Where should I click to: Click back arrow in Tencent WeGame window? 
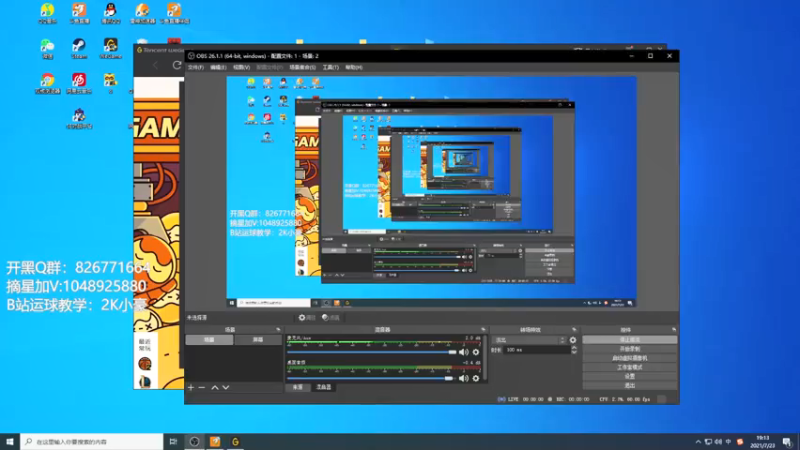pos(156,65)
